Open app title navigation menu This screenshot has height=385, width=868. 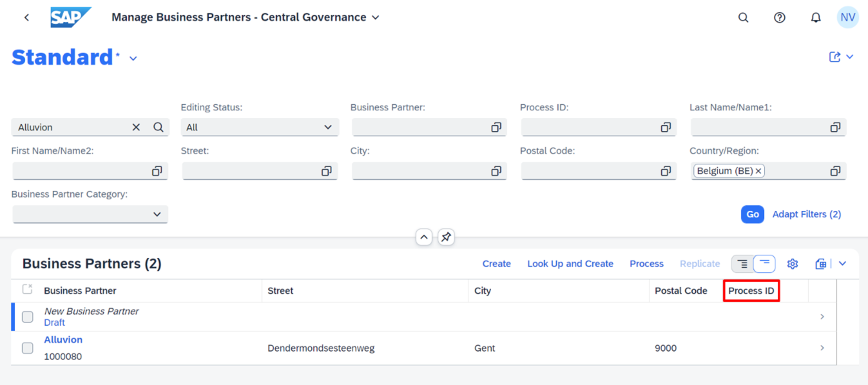[376, 17]
